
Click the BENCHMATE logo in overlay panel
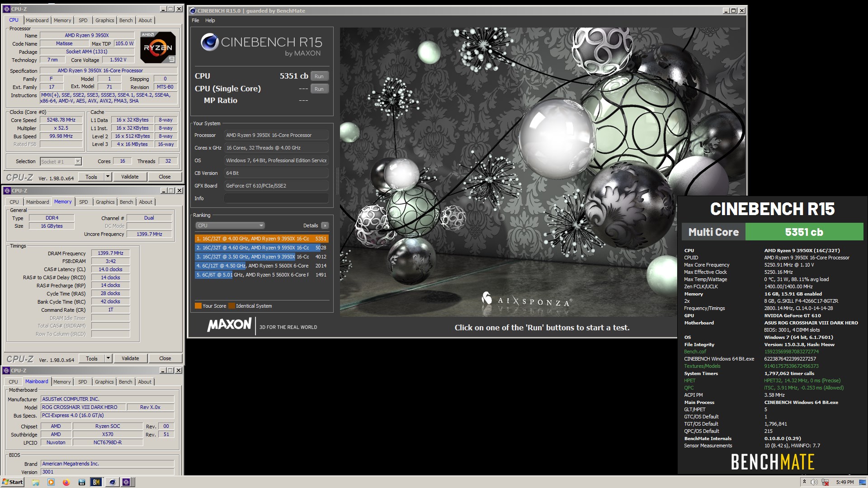point(773,462)
